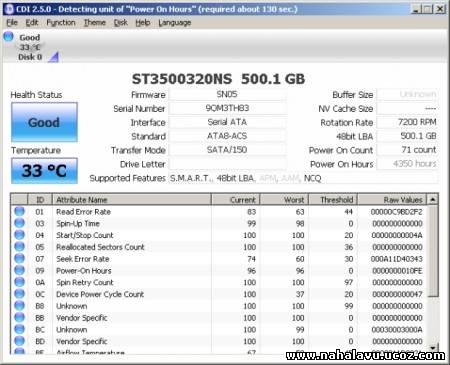The height and width of the screenshot is (365, 450).
Task: Click the status orb for Power-On Hours row
Action: pos(20,270)
